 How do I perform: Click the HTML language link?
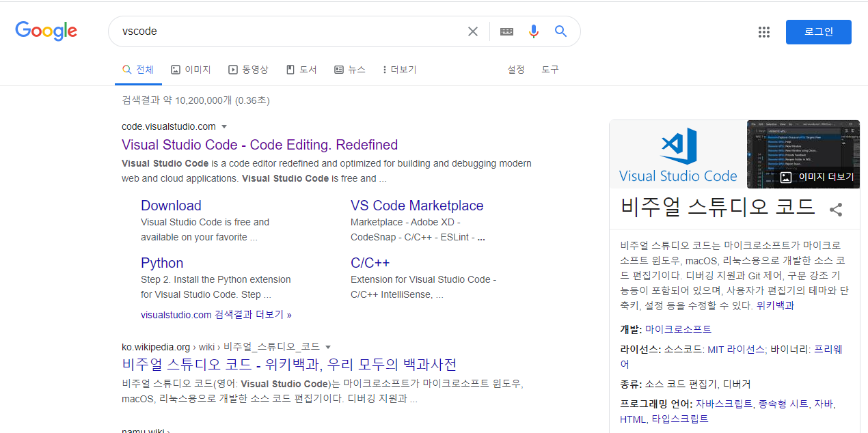point(633,419)
